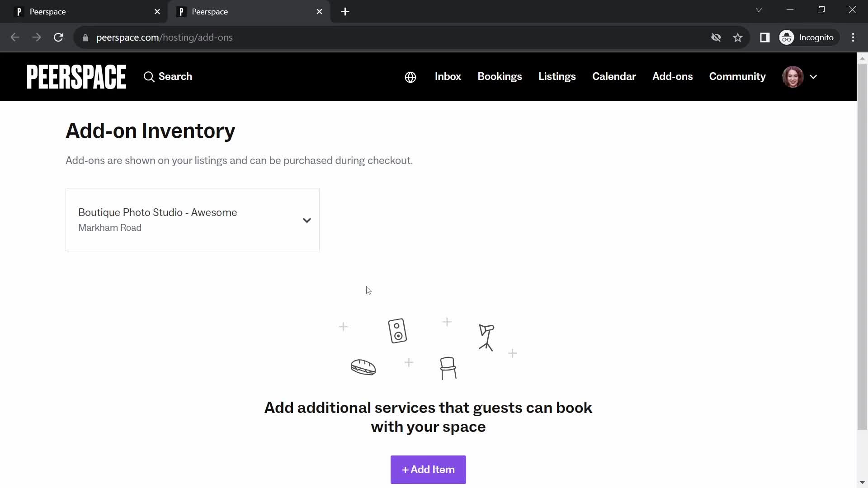Navigate to the Community tab
Viewport: 868px width, 488px height.
click(x=737, y=76)
